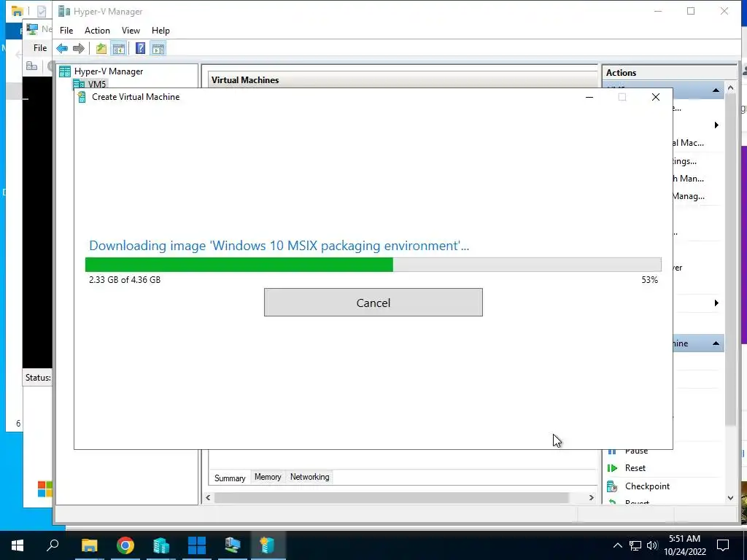Open the Action menu
This screenshot has width=747, height=560.
tap(97, 31)
